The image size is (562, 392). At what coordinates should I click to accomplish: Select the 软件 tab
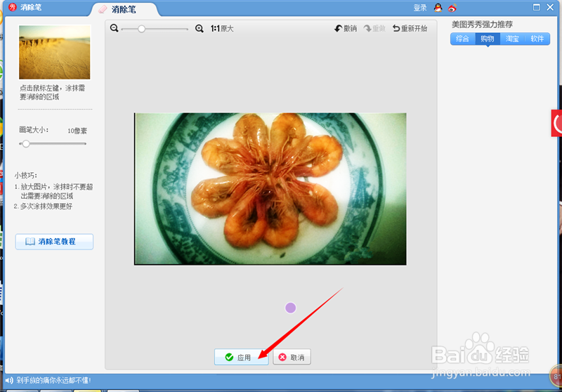[537, 39]
